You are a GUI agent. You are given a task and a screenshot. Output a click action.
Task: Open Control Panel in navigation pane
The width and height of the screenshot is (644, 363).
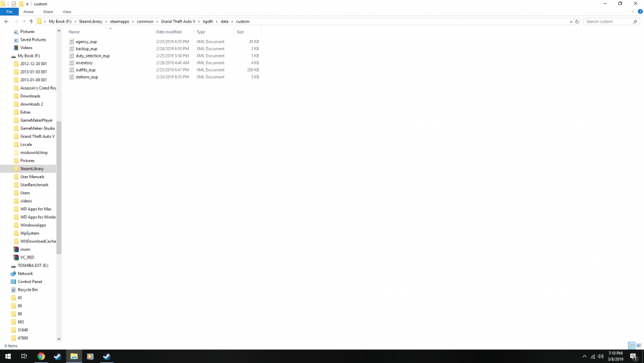click(x=30, y=282)
